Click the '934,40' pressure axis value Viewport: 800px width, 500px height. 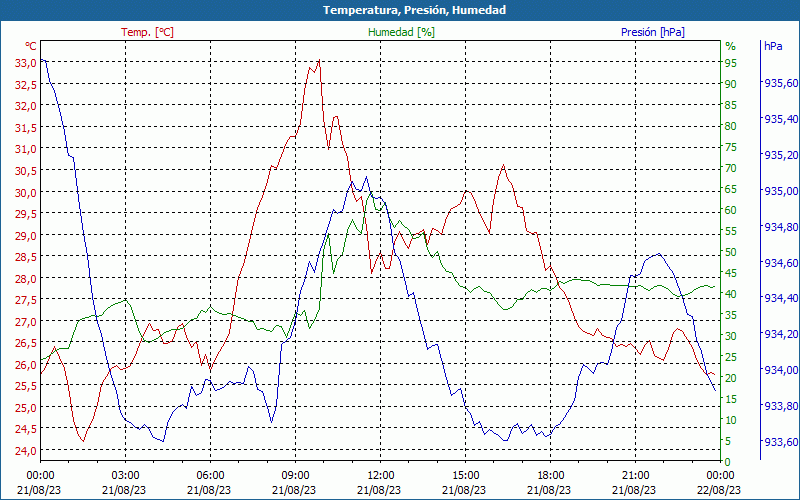(781, 298)
